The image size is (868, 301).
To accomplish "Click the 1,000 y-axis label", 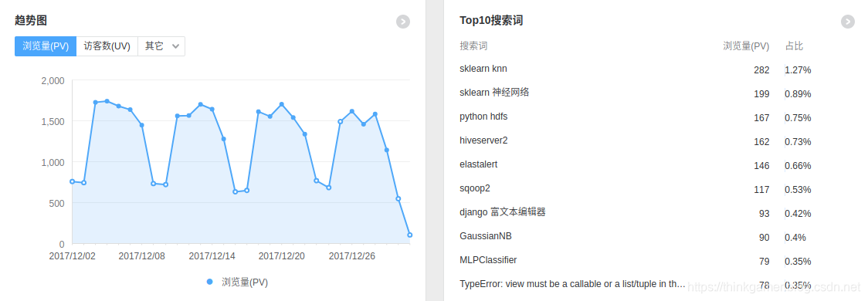I will (x=53, y=162).
